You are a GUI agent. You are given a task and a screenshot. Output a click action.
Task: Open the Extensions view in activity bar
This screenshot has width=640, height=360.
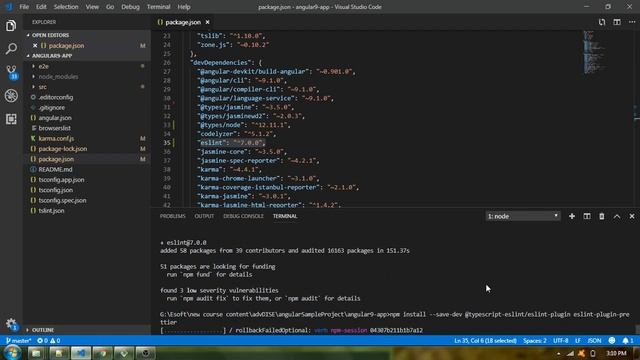click(x=11, y=119)
